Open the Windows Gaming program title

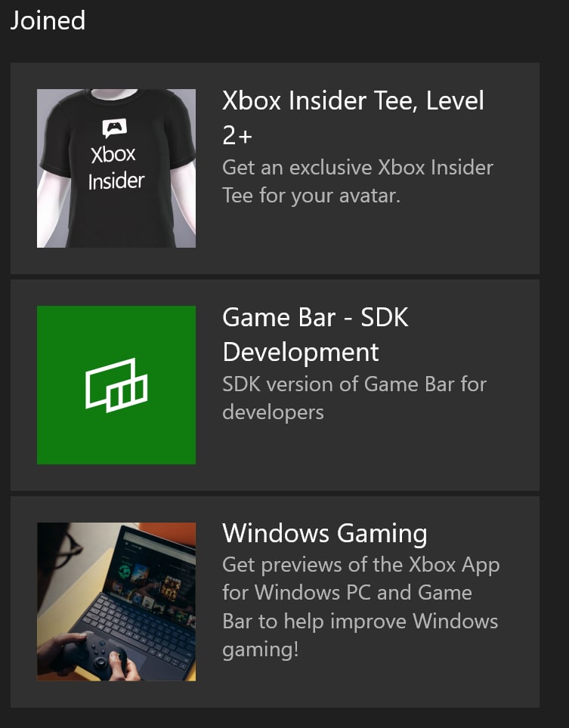pyautogui.click(x=325, y=533)
